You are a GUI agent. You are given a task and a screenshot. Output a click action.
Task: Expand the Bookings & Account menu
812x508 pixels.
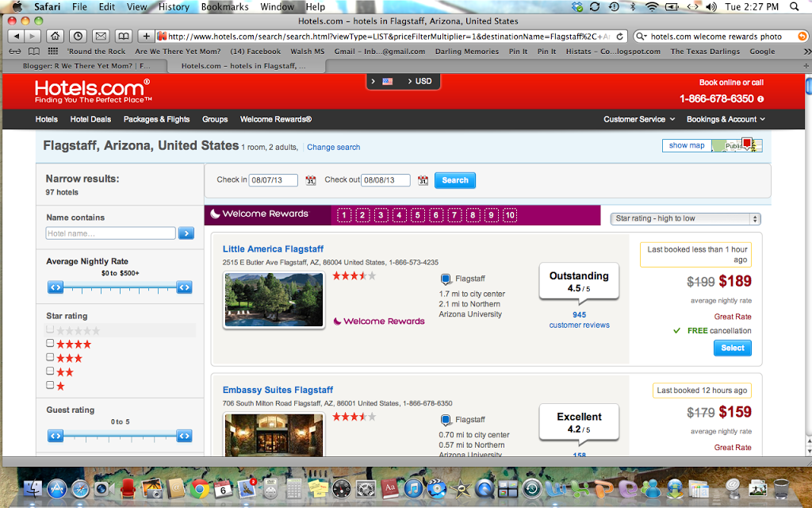click(x=726, y=119)
